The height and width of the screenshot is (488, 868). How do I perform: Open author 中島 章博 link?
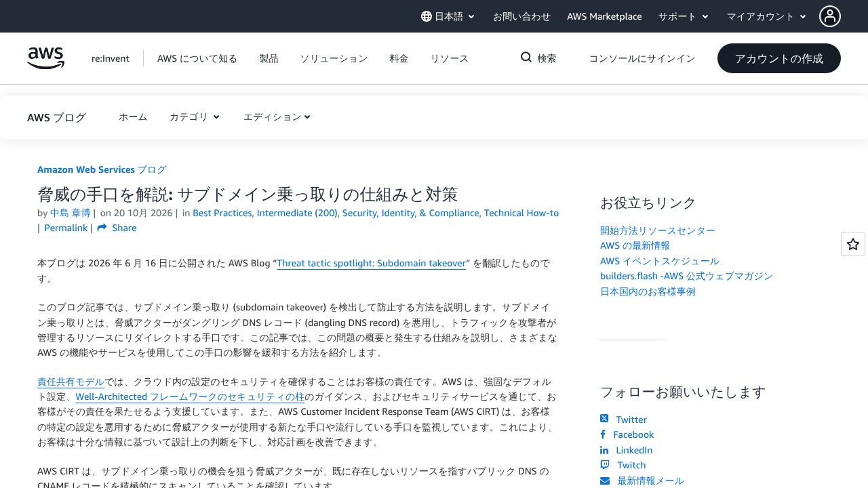tap(70, 213)
